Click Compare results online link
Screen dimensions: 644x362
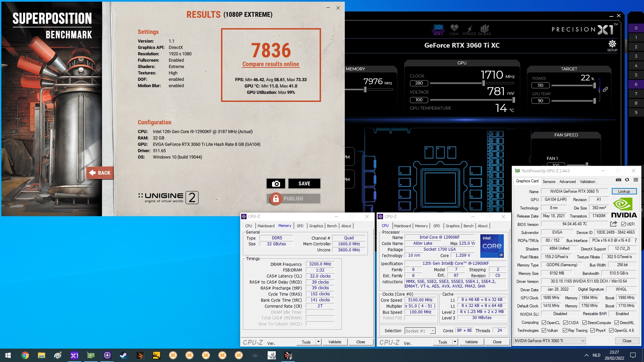click(x=271, y=64)
